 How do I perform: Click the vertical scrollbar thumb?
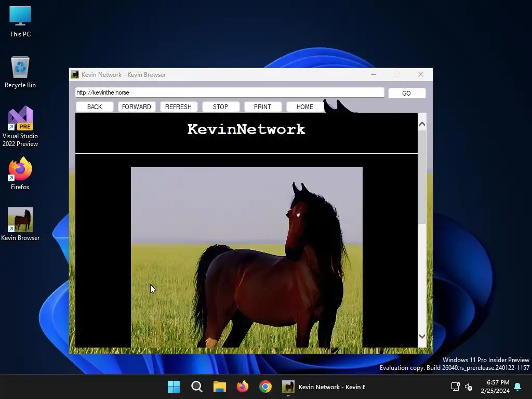tap(422, 177)
